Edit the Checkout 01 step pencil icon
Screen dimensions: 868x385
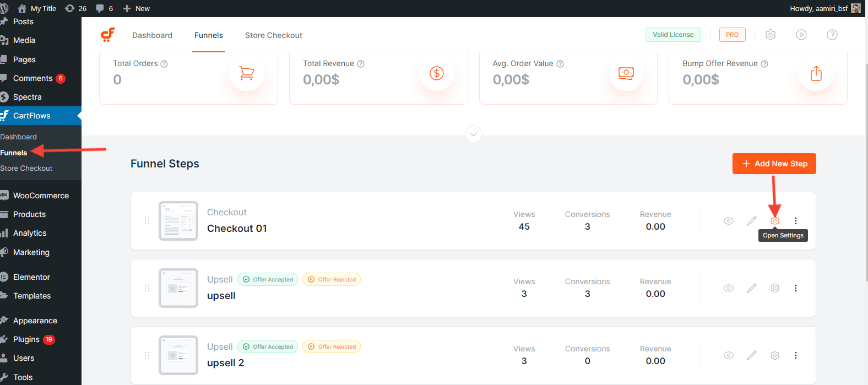pos(751,221)
